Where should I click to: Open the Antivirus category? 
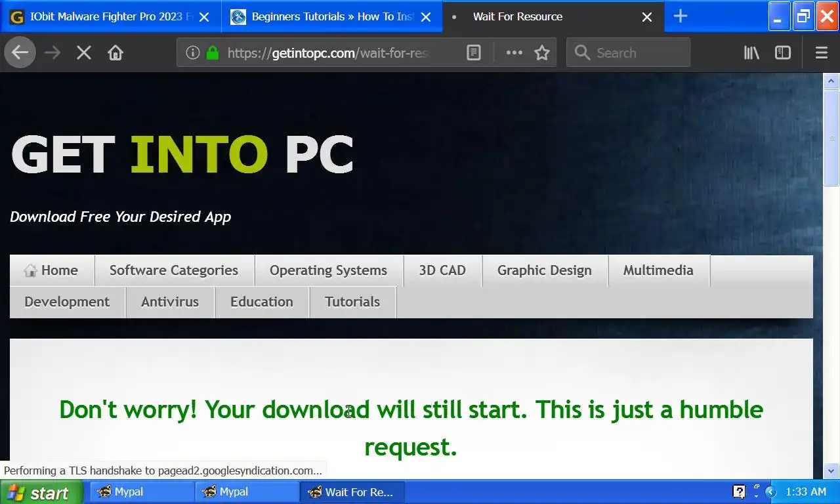pyautogui.click(x=170, y=302)
